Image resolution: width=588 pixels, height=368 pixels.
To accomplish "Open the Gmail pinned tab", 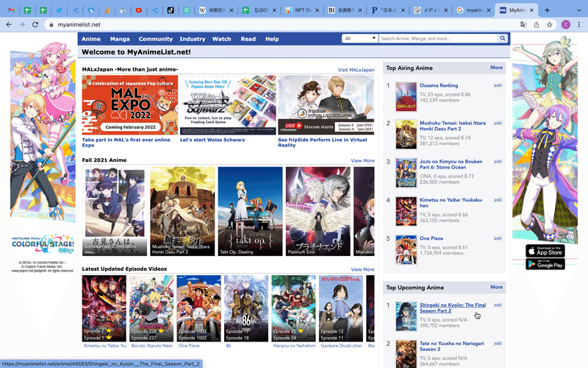I will 11,10.
